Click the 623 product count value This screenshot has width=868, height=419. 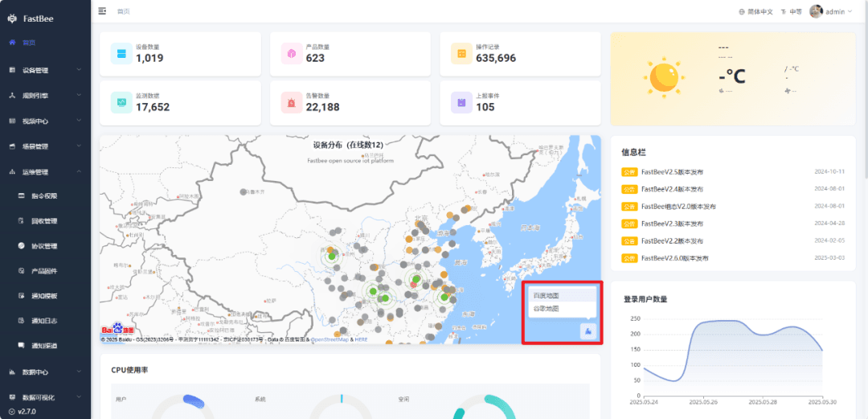pos(315,58)
